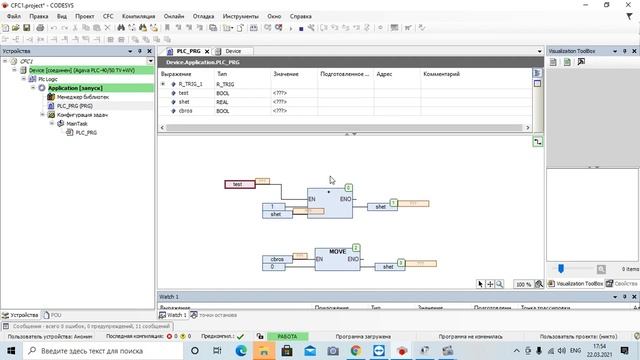Click the Print toolbar icon

pos(40,28)
